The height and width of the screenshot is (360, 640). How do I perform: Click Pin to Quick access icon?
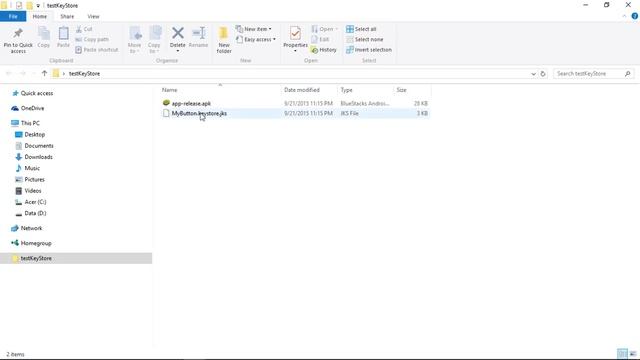click(18, 33)
